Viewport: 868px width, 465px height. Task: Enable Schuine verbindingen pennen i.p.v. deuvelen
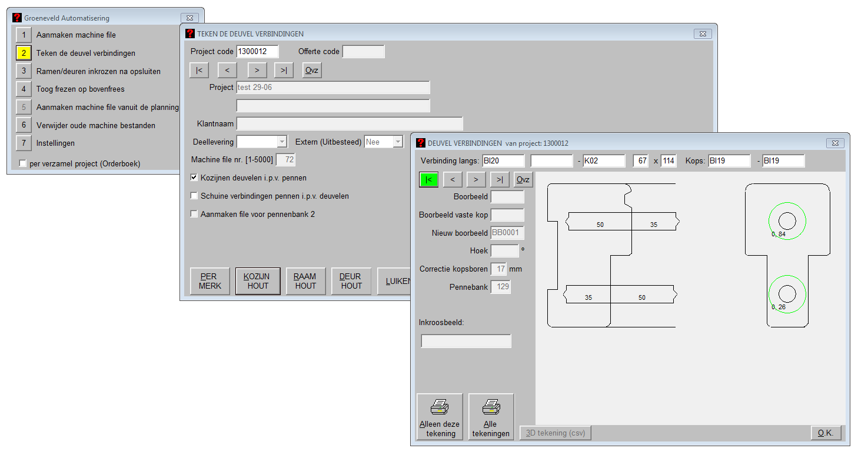[x=194, y=196]
